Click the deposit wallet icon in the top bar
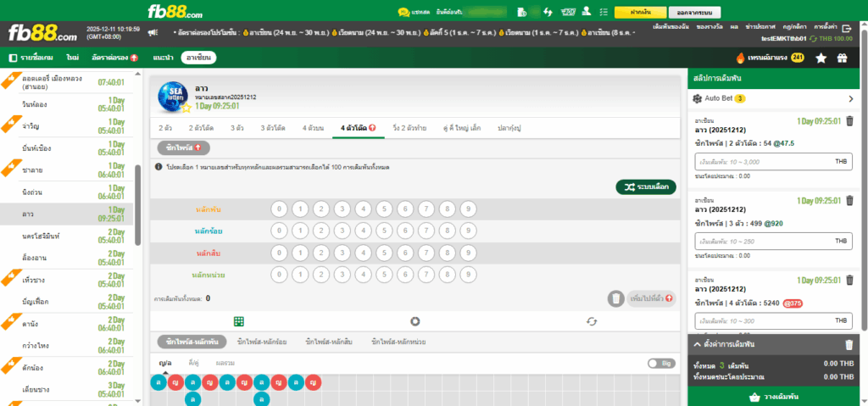This screenshot has height=406, width=868. [521, 12]
